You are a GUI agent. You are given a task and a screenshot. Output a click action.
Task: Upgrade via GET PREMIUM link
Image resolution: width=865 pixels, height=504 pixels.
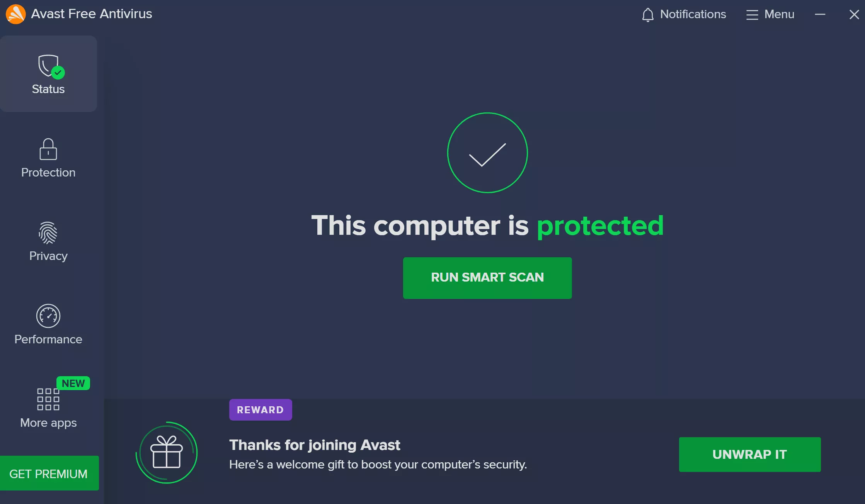tap(49, 473)
